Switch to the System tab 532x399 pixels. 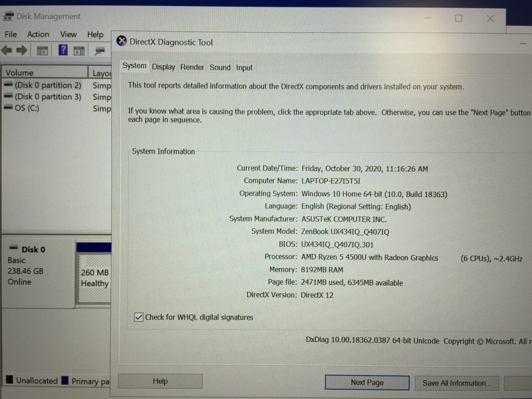tap(134, 66)
